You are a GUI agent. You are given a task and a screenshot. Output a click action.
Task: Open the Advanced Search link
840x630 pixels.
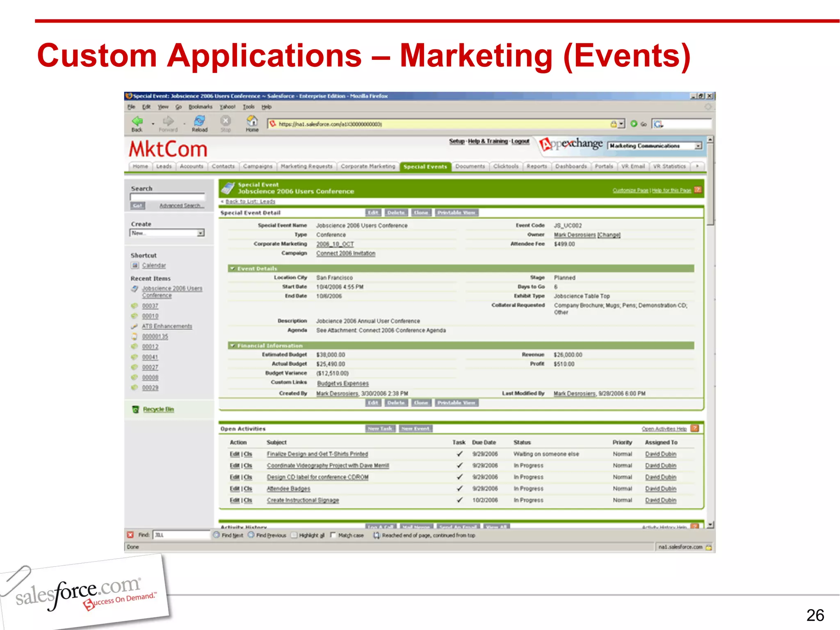coord(182,205)
